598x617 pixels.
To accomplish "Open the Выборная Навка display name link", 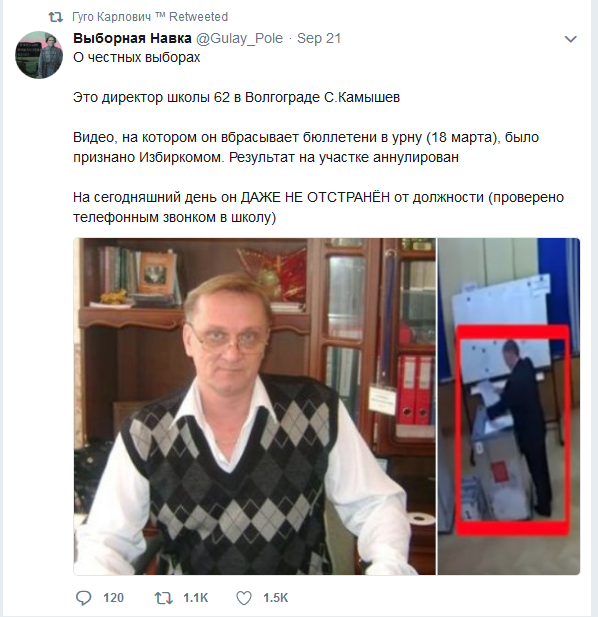I will click(x=132, y=38).
